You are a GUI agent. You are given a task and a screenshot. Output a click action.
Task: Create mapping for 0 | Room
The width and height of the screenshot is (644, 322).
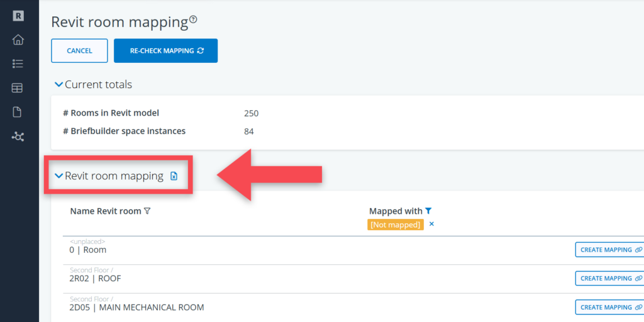[610, 250]
